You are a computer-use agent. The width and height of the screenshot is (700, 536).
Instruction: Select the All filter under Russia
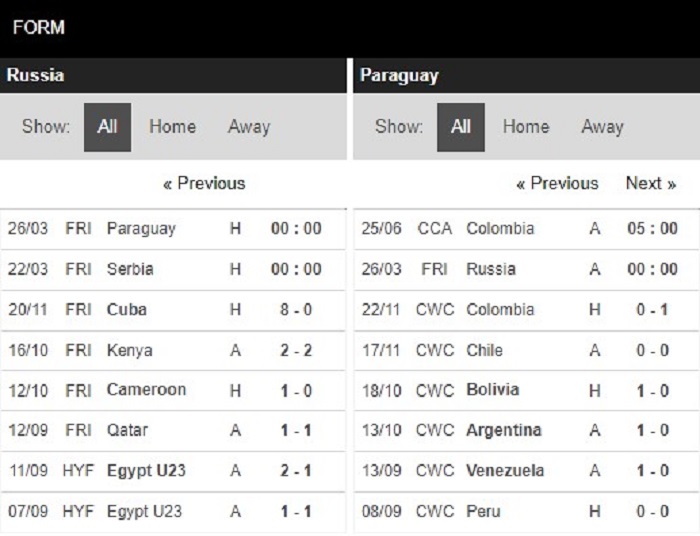pyautogui.click(x=107, y=127)
